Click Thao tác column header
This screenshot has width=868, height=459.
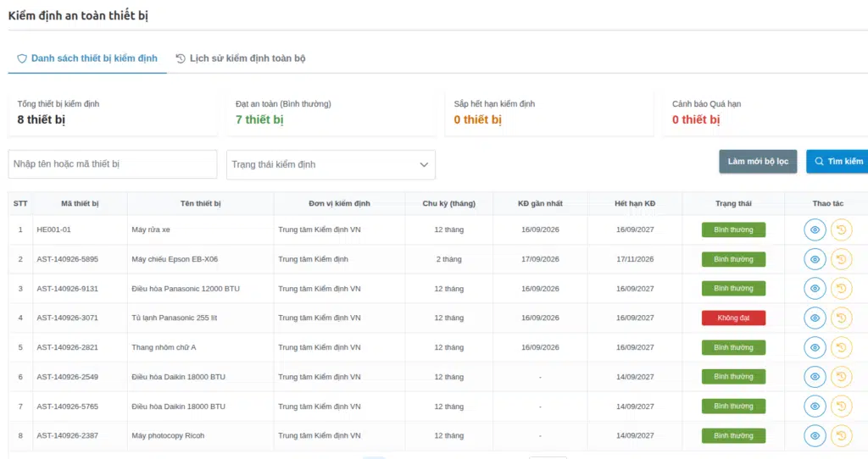pyautogui.click(x=828, y=203)
